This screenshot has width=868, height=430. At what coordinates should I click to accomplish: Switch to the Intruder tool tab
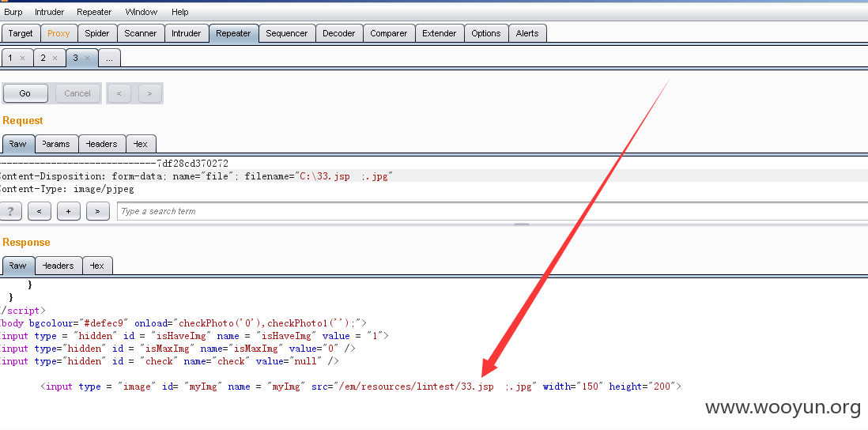coord(186,33)
